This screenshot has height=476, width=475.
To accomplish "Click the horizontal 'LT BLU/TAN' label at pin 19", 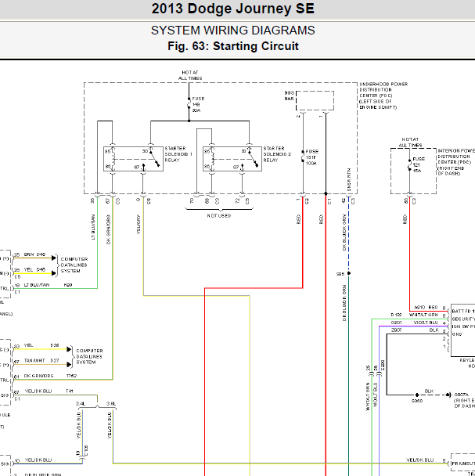I will click(37, 285).
